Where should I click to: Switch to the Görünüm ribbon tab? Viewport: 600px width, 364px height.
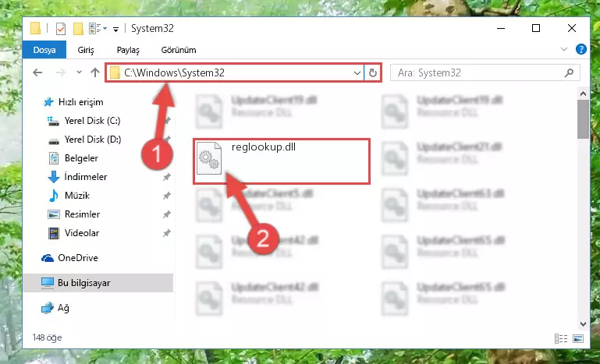tap(179, 50)
